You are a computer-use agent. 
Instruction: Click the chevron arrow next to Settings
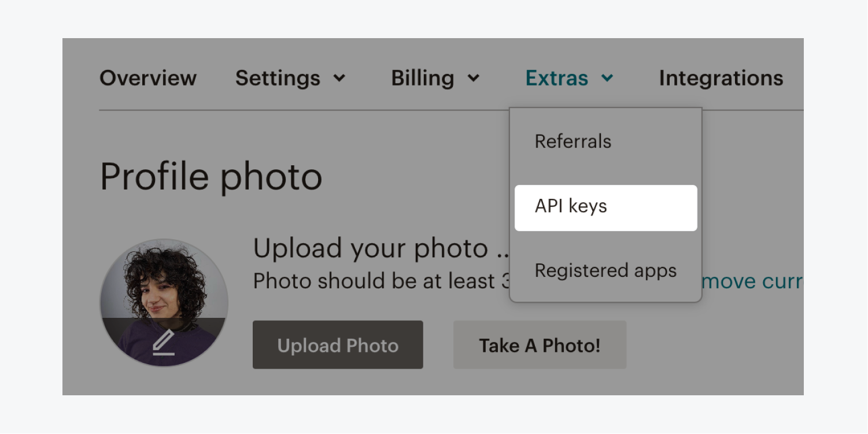[340, 78]
